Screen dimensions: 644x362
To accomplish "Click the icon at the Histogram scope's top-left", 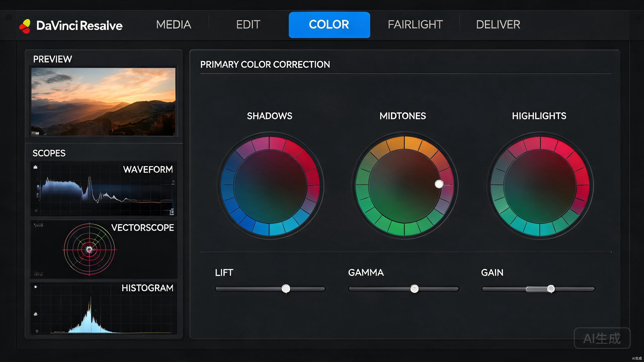I will pos(36,287).
